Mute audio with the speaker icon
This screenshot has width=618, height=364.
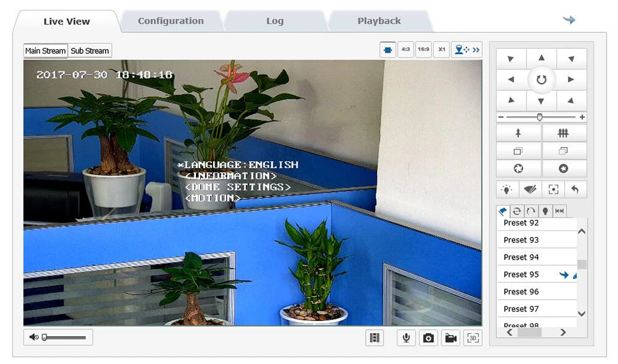click(34, 337)
